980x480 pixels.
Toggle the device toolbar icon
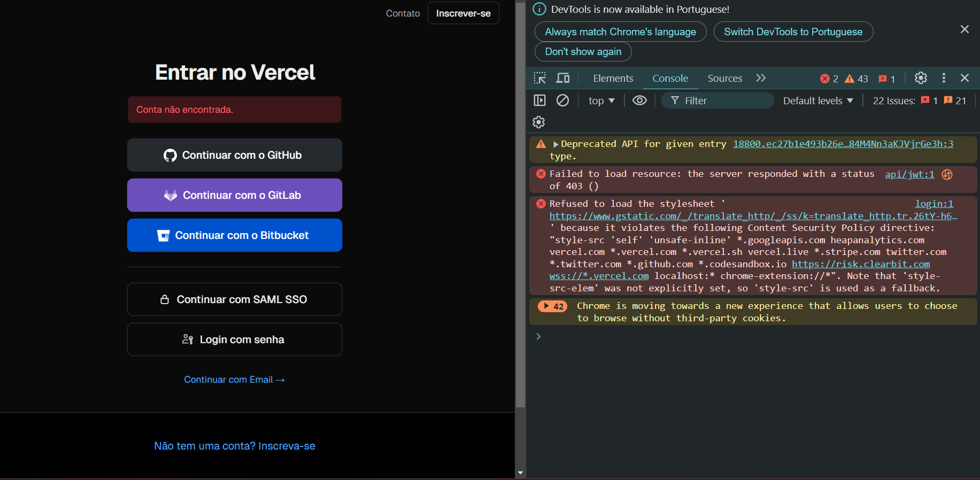pos(563,78)
